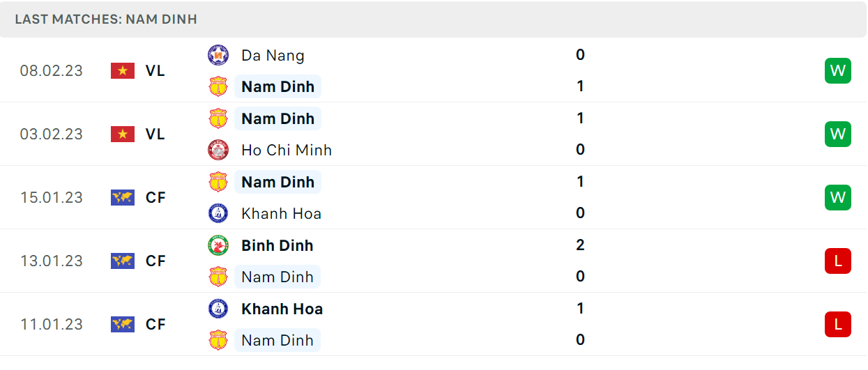Click Khanh Hoa crest in 15.01.23 match
The image size is (868, 370).
point(218,213)
